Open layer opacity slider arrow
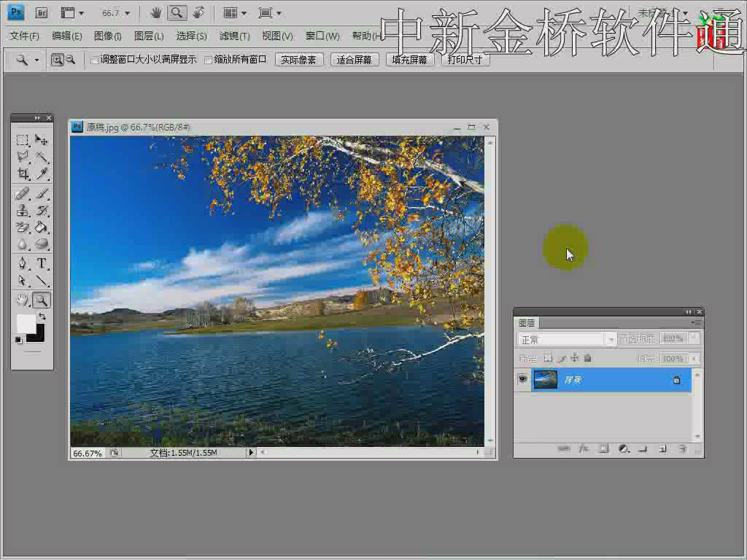 694,338
